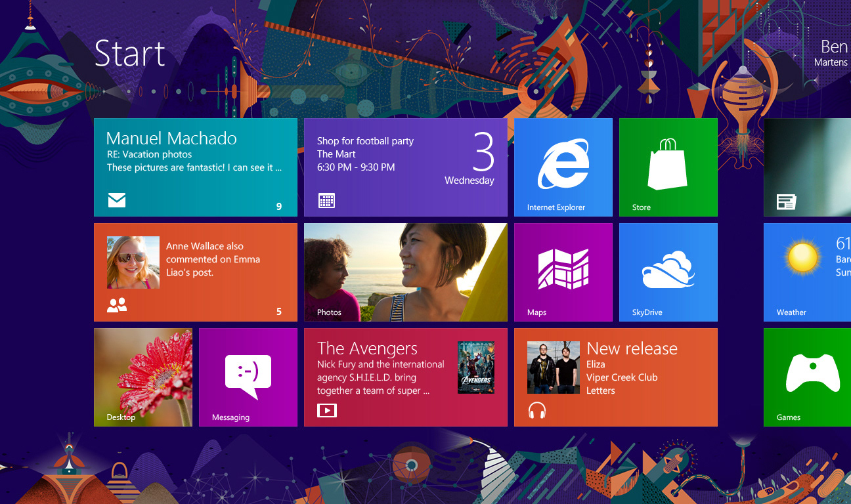Open Manuel Machado's email
The height and width of the screenshot is (504, 851).
[195, 167]
